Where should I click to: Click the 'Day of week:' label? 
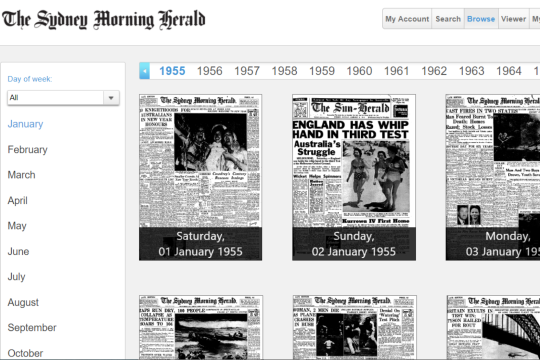[x=30, y=79]
